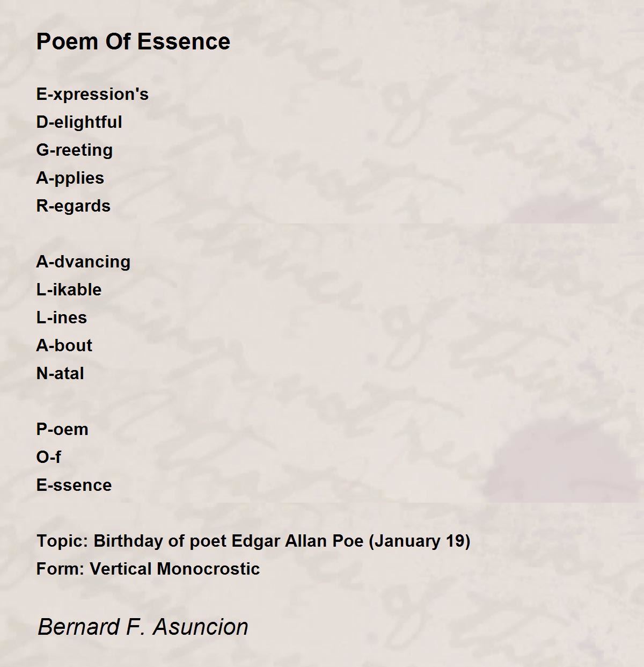The image size is (644, 667).
Task: Click the line D-elightful
Action: click(79, 122)
